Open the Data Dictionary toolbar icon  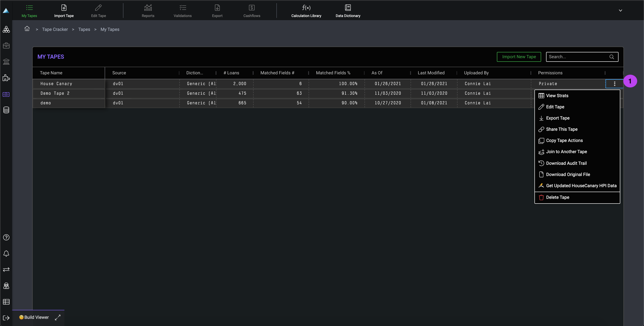(348, 11)
